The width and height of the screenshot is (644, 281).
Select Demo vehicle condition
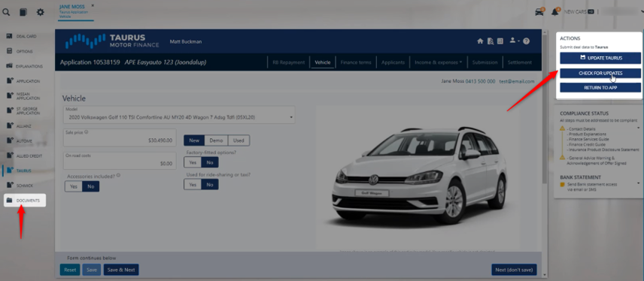216,140
